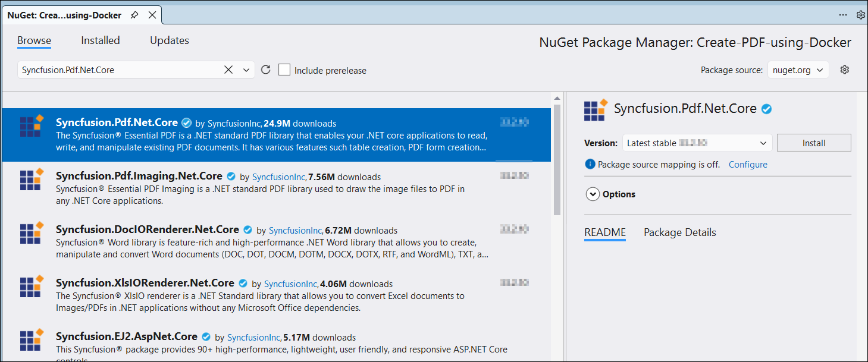Screen dimensions: 868x362
Task: Click the Syncfusion.DocIORenderer.Net.Core package logo
Action: [32, 232]
